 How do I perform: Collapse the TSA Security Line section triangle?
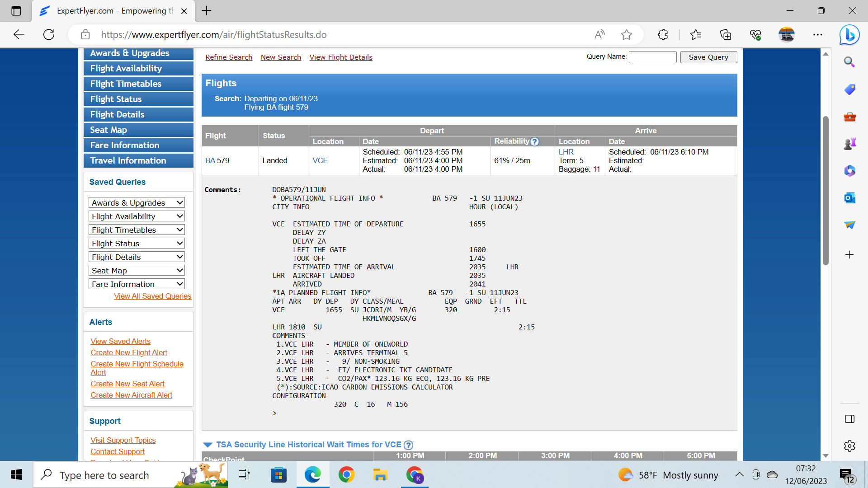[x=208, y=445]
